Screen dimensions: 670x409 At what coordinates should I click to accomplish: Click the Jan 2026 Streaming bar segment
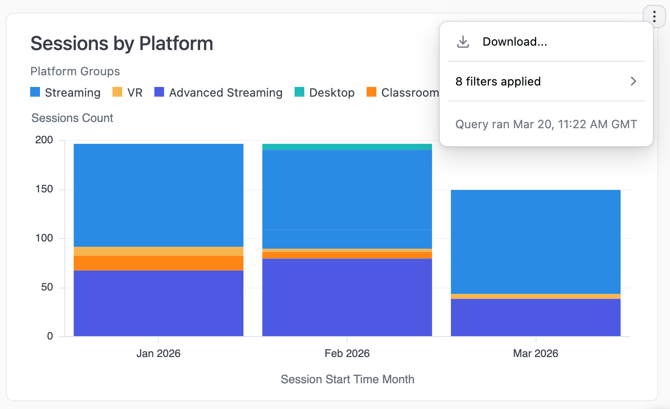click(x=158, y=195)
